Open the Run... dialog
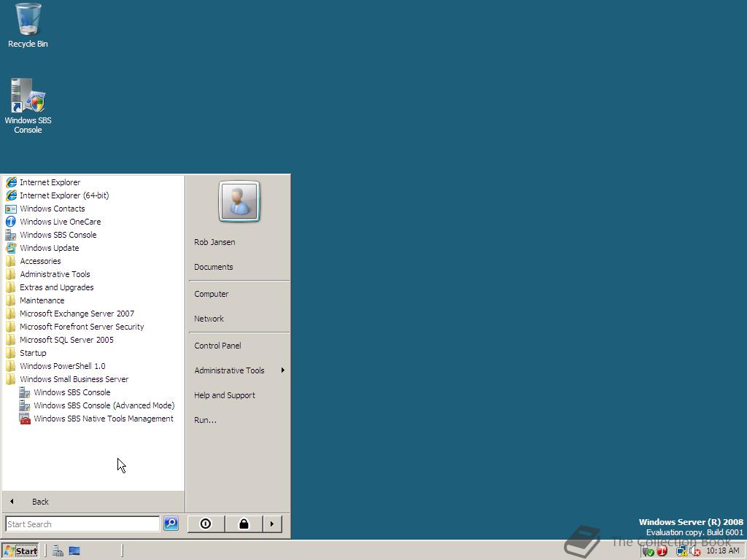The height and width of the screenshot is (560, 747). point(205,420)
